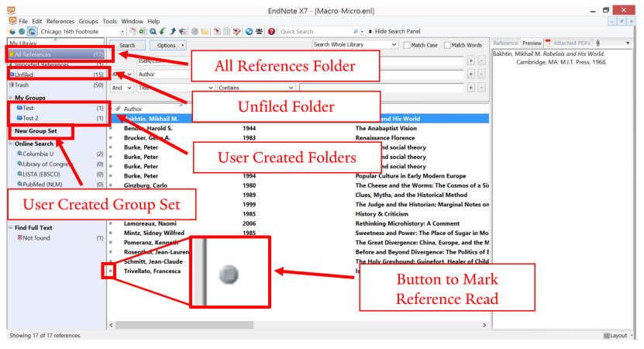Screen dimensions: 644x349
Task: Open the Groups menu
Action: [x=88, y=22]
